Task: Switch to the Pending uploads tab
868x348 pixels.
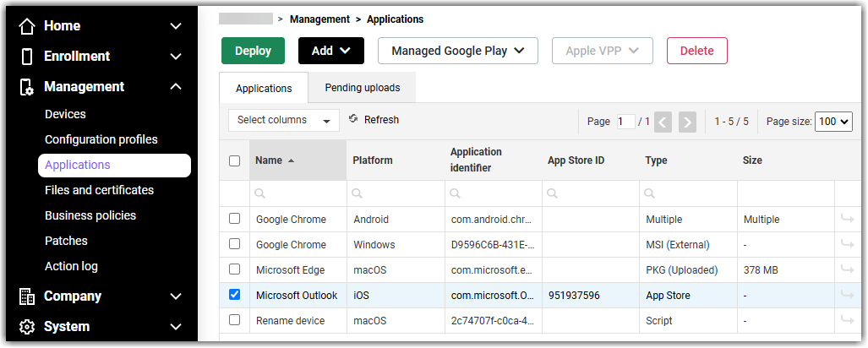Action: click(362, 87)
